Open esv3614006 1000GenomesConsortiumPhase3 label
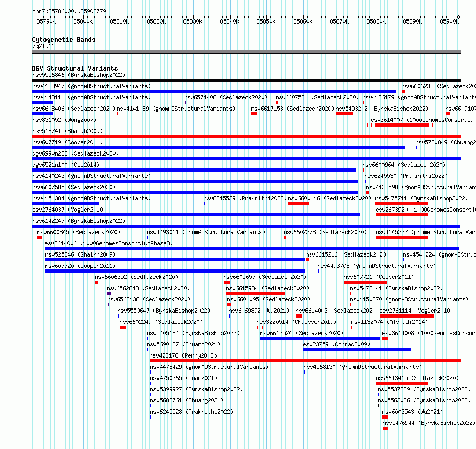Viewport: 476px width, 449px height. tap(109, 243)
